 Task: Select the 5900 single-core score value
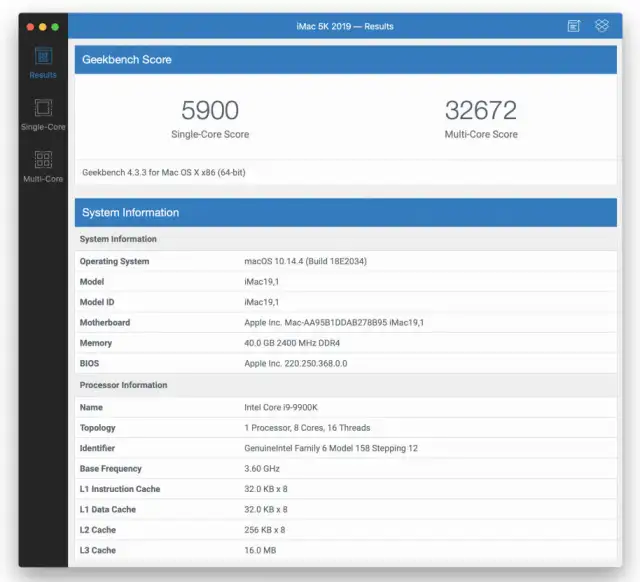pyautogui.click(x=210, y=110)
